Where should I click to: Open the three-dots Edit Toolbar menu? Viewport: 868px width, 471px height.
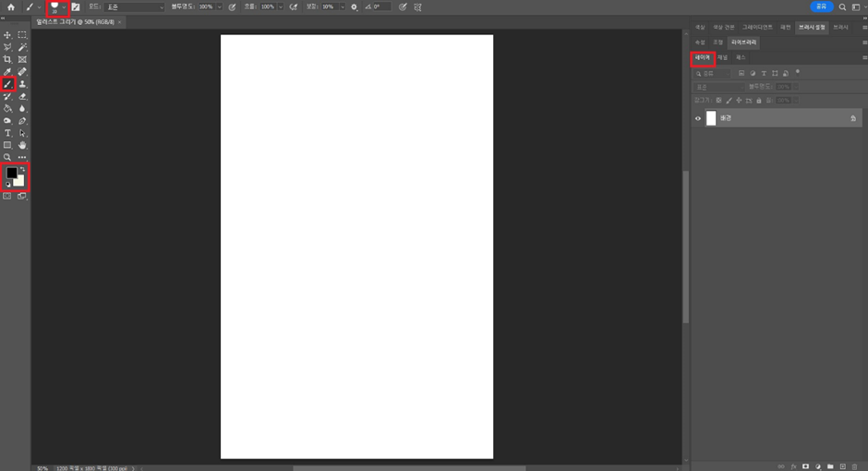pyautogui.click(x=22, y=157)
